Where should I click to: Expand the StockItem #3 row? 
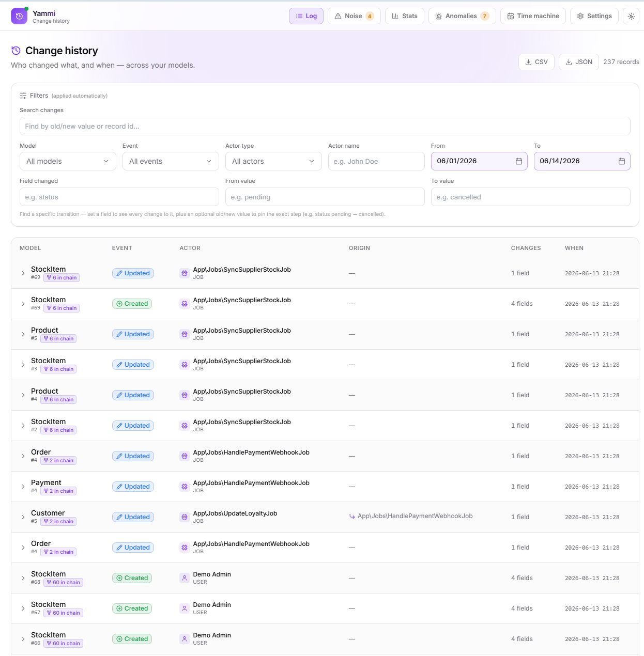[x=23, y=365]
